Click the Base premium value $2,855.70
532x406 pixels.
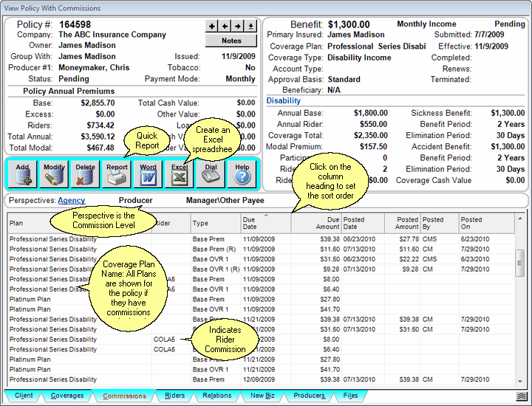[98, 103]
